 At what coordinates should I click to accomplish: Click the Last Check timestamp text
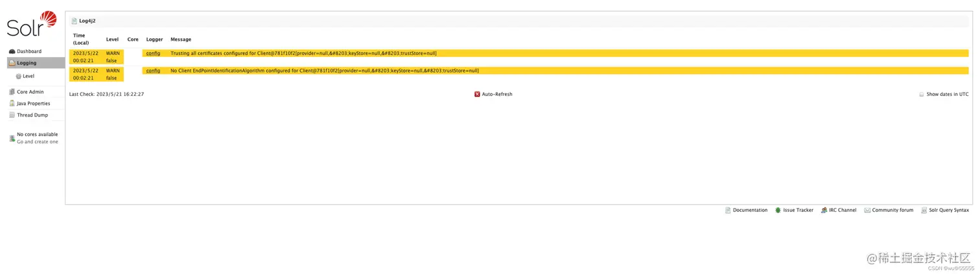(x=106, y=94)
